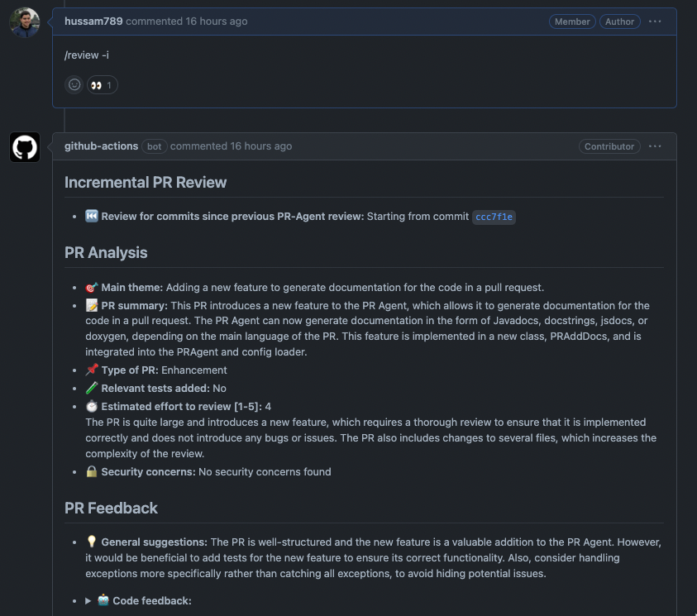Click the bot comment's '16 hours ago' timestamp
The height and width of the screenshot is (616, 697).
(260, 146)
